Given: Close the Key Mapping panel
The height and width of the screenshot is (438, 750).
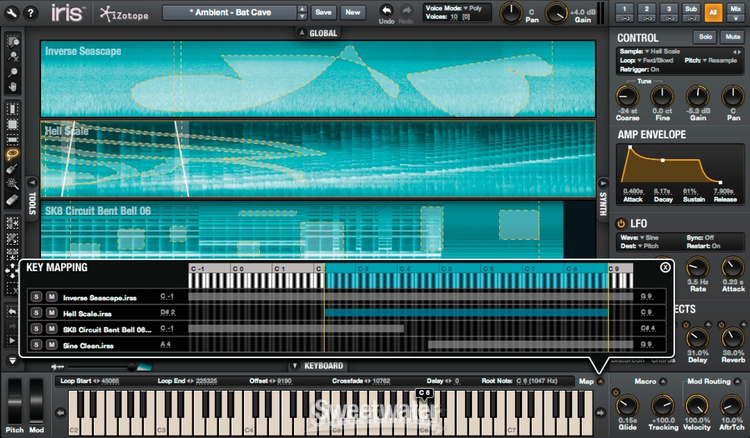Looking at the screenshot, I should [665, 268].
